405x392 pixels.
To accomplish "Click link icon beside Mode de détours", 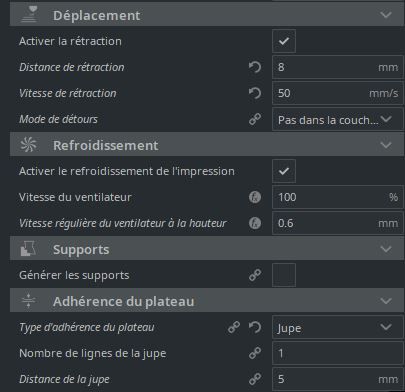I will tap(255, 119).
